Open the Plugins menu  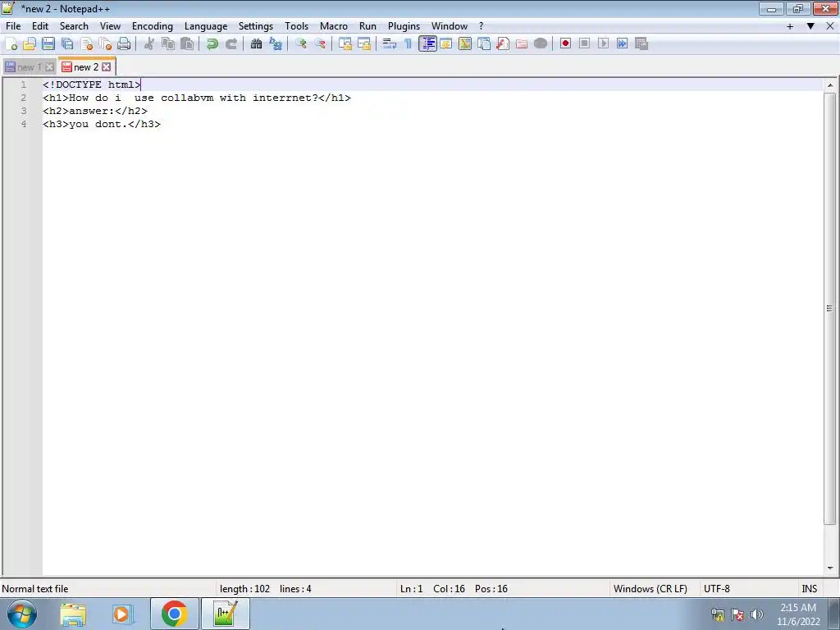404,26
